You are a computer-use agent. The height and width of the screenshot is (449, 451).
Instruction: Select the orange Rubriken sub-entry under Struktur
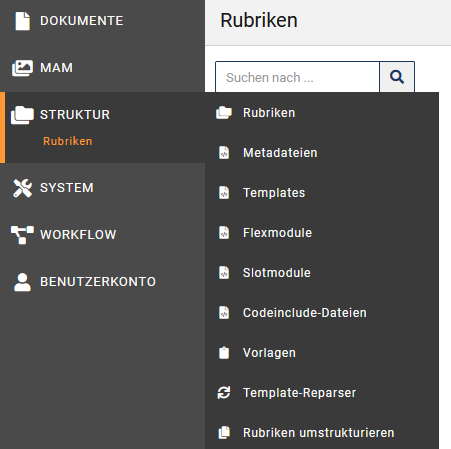(x=68, y=141)
